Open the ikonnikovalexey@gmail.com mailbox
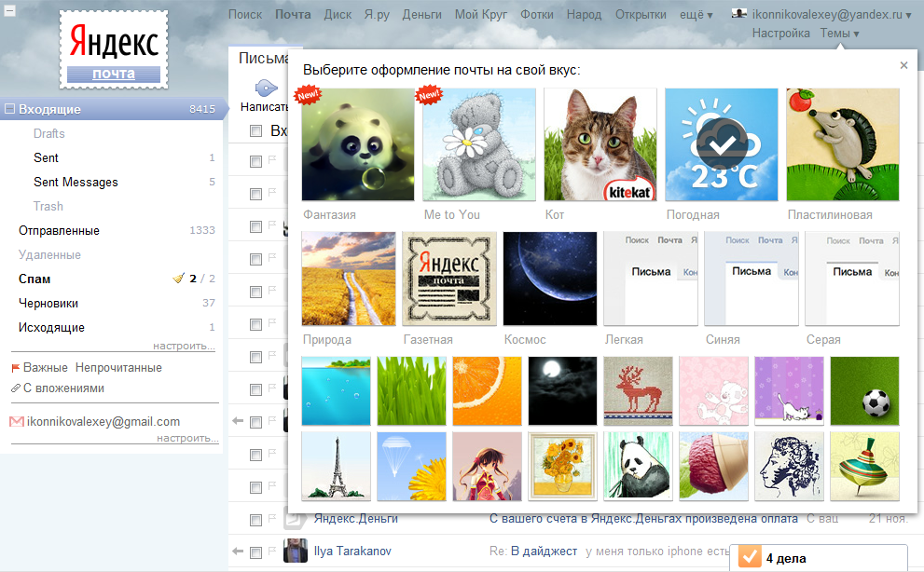 click(x=103, y=422)
